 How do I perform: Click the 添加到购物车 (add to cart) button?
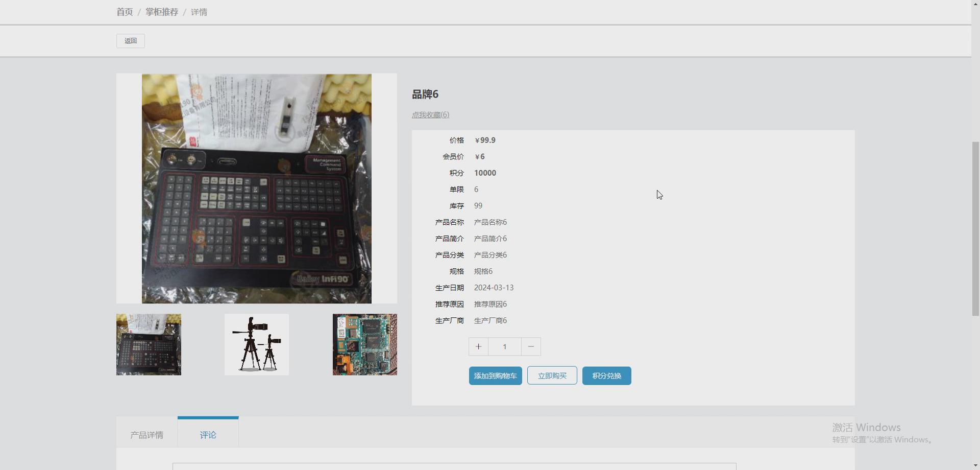pos(495,375)
